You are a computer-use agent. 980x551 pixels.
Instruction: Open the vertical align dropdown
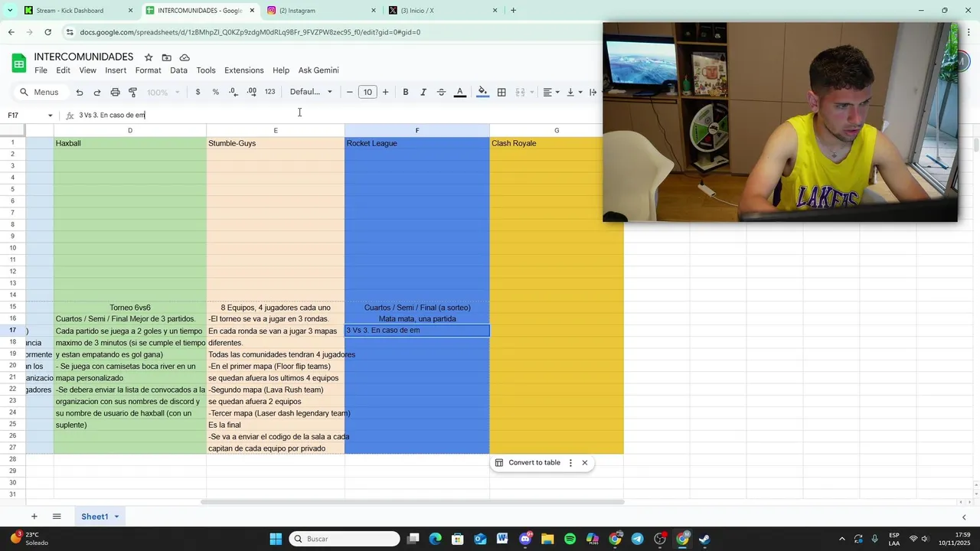pos(574,92)
